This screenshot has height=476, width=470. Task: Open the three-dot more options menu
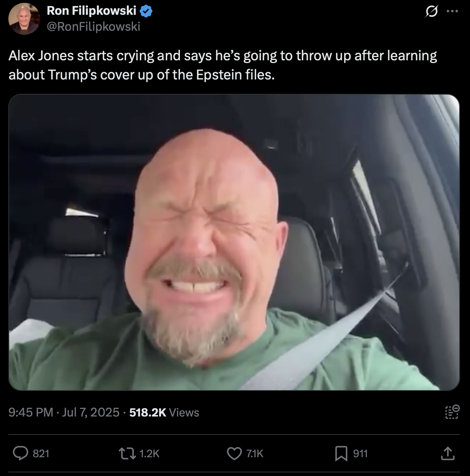pos(452,12)
